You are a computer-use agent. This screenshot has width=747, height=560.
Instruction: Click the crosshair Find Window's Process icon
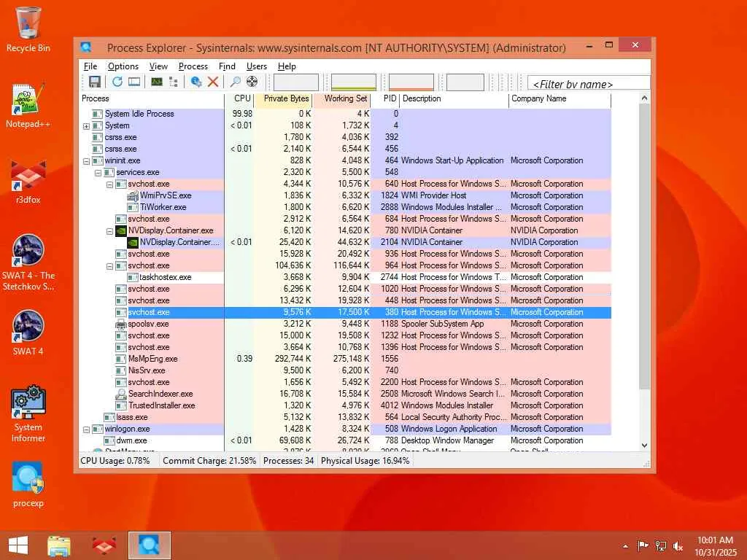(252, 82)
